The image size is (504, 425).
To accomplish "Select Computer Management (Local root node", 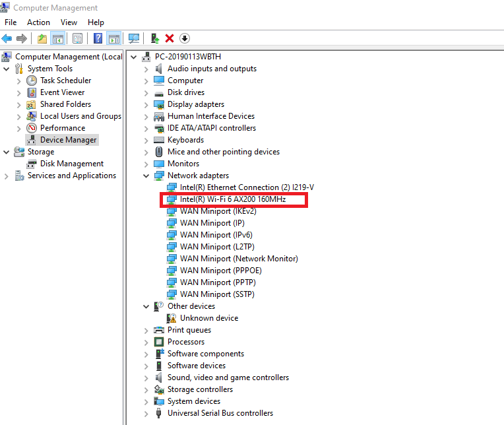I will click(x=69, y=57).
